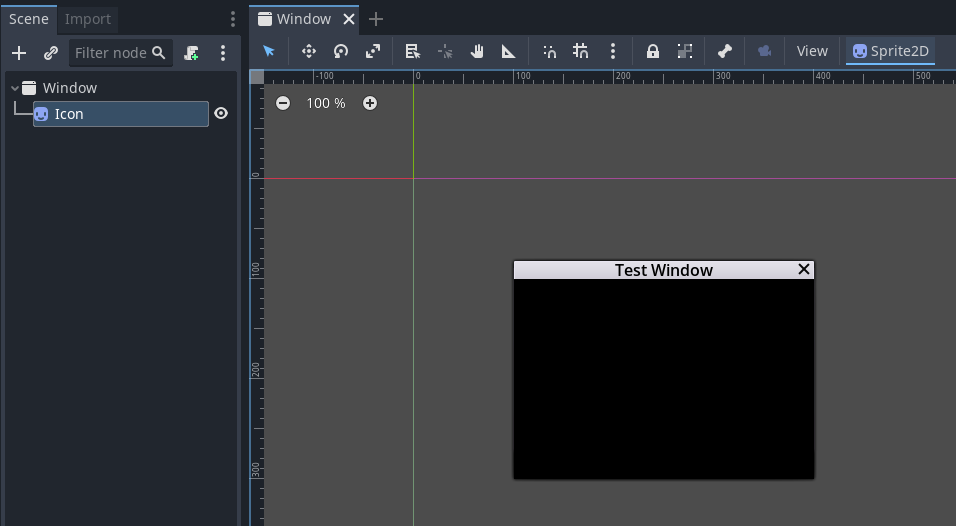Toggle visibility of the Icon node
Viewport: 956px width, 526px height.
click(x=221, y=113)
